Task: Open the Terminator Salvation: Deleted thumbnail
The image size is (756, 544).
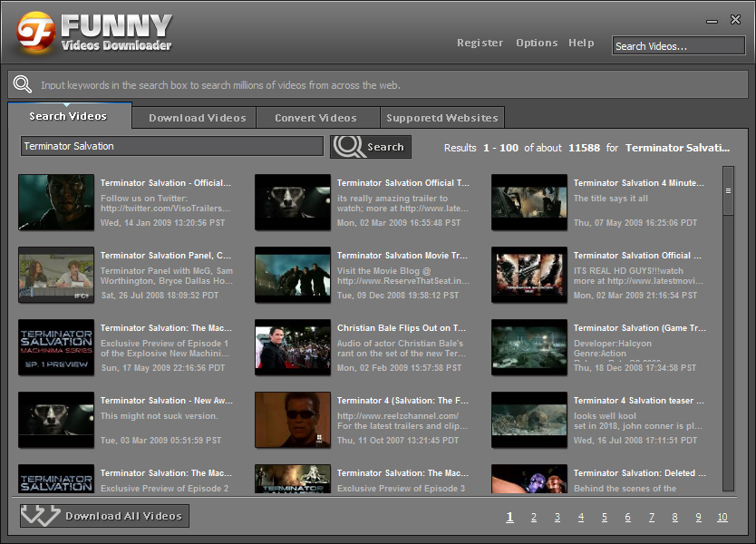Action: click(x=529, y=479)
